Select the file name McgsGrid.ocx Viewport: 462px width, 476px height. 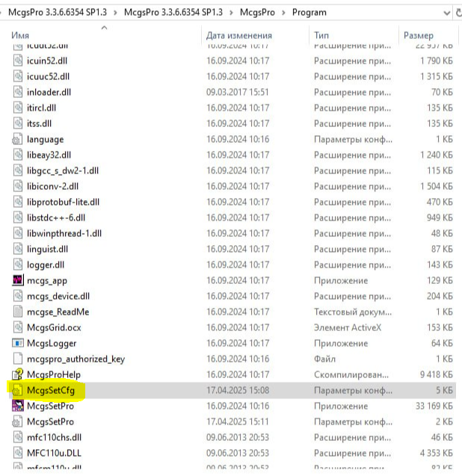coord(54,327)
